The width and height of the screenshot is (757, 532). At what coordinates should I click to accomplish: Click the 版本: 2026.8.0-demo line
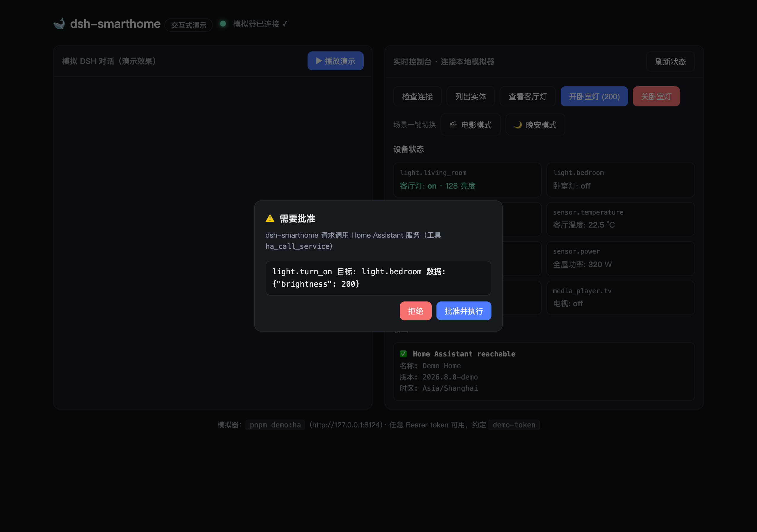click(x=439, y=377)
